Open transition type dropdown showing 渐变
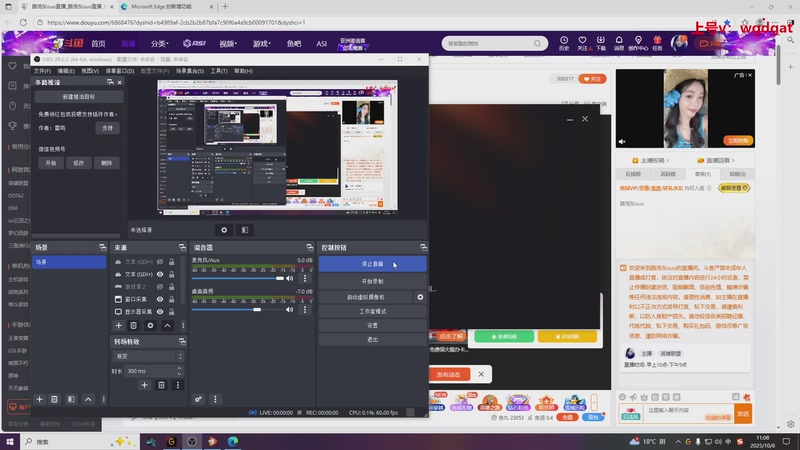The image size is (800, 450). 148,356
